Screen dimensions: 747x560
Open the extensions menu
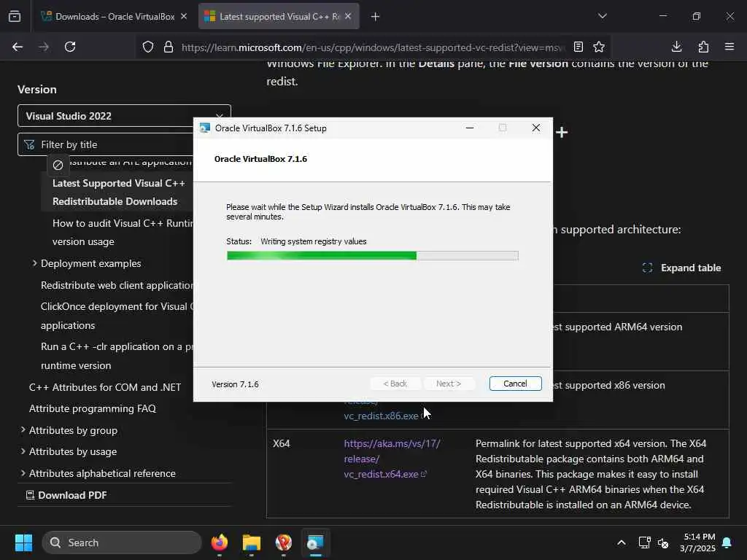tap(703, 47)
